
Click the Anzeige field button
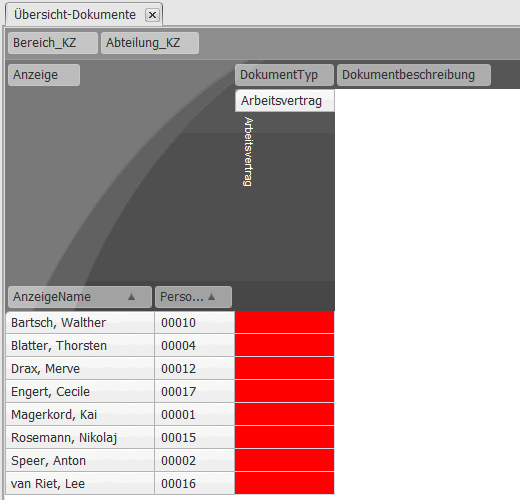tap(44, 75)
